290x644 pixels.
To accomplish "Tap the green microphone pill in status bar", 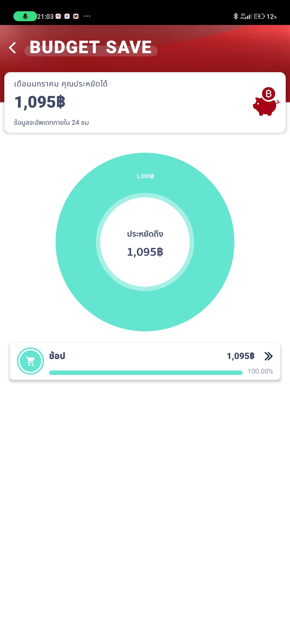I will click(25, 16).
